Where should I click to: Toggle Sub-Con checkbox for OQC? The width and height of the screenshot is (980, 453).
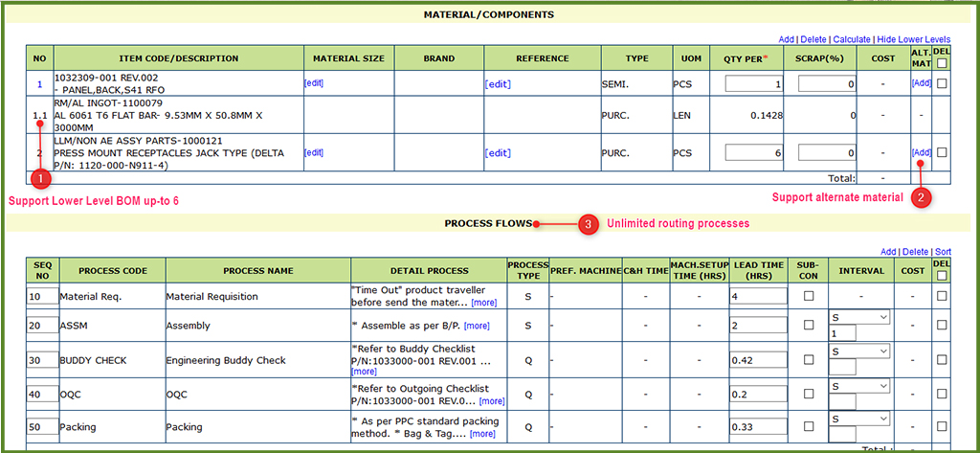coord(809,395)
